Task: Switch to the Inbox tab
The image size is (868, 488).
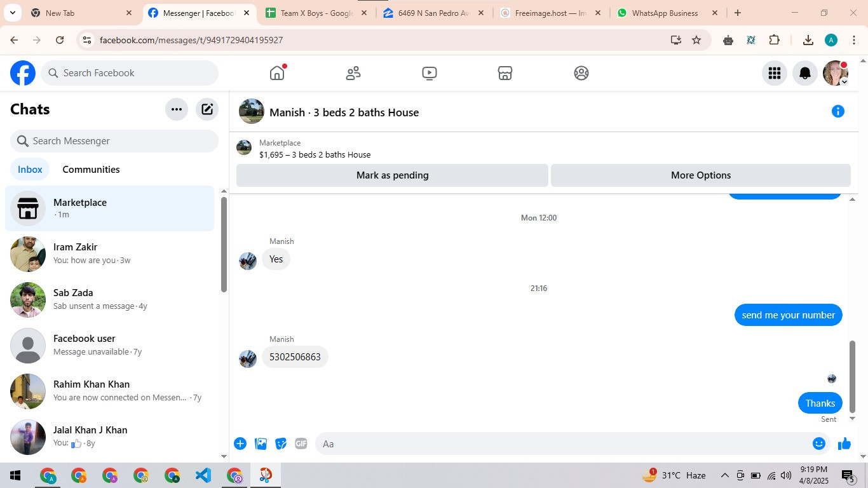Action: point(30,170)
